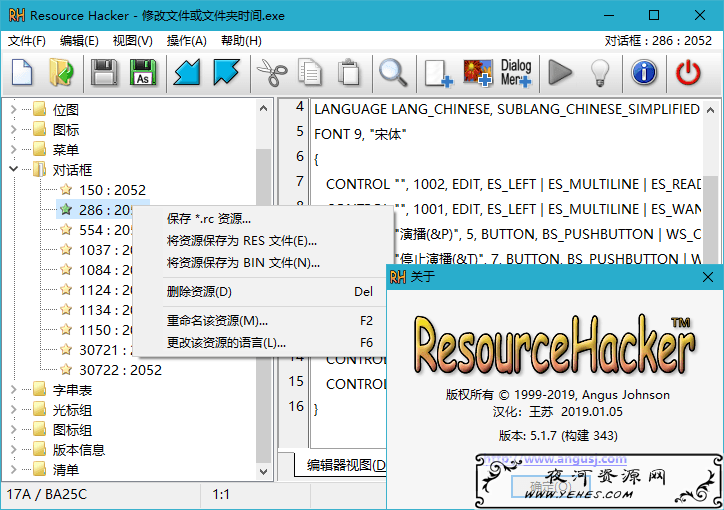Click the FONT 9, "宋体" code line
The image size is (724, 510).
tap(360, 134)
